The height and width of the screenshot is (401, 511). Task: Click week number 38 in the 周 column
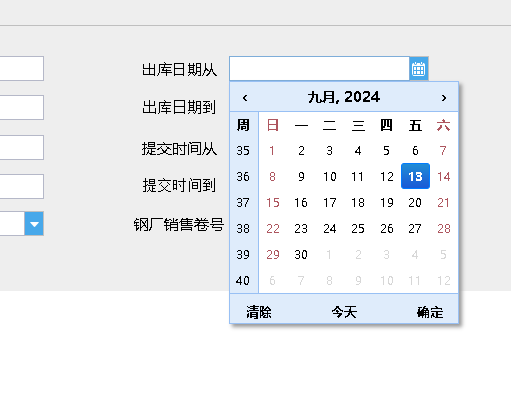point(243,228)
